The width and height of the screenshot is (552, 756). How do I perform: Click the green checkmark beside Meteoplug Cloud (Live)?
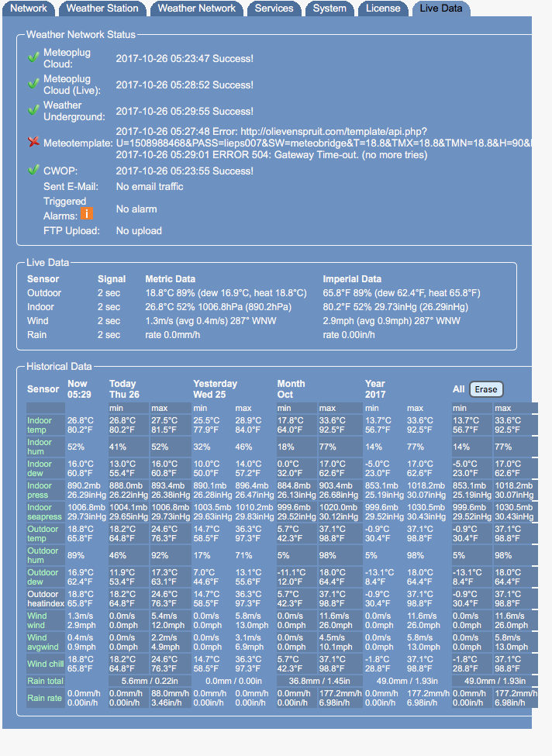[x=33, y=84]
